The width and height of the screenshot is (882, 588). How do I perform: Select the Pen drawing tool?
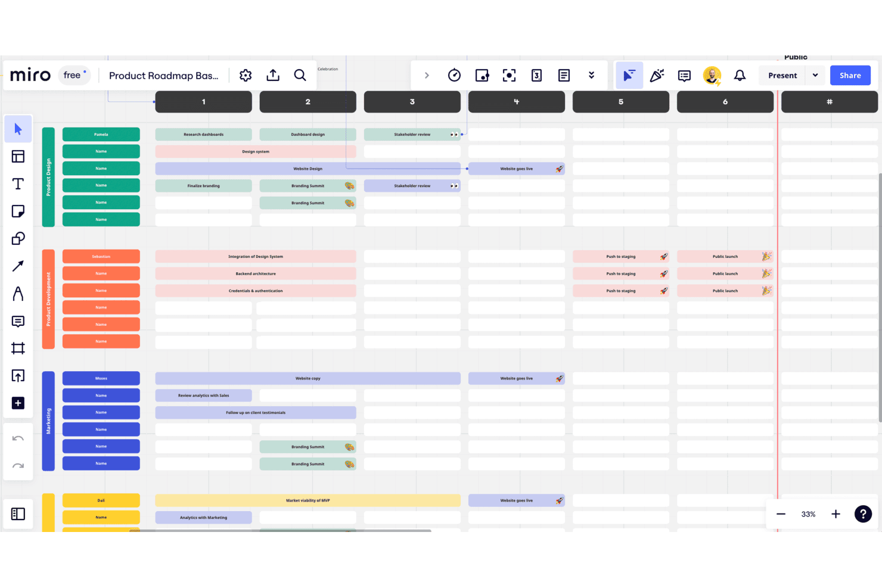[x=18, y=294]
